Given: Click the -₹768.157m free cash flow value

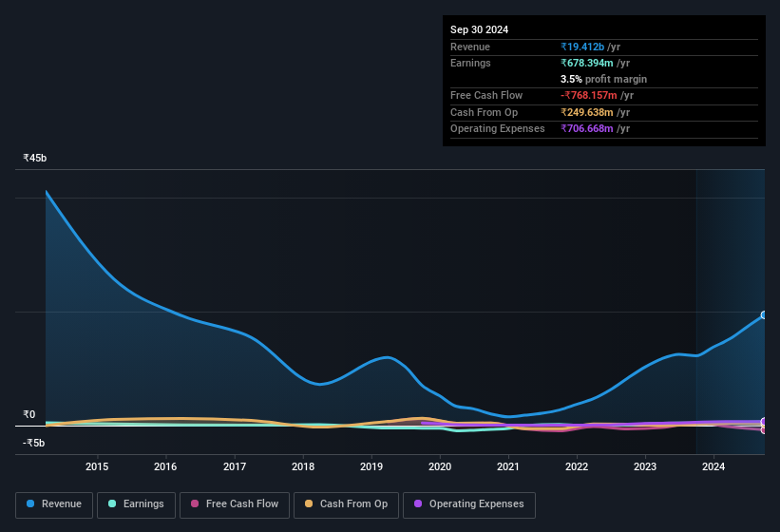Looking at the screenshot, I should click(x=588, y=95).
